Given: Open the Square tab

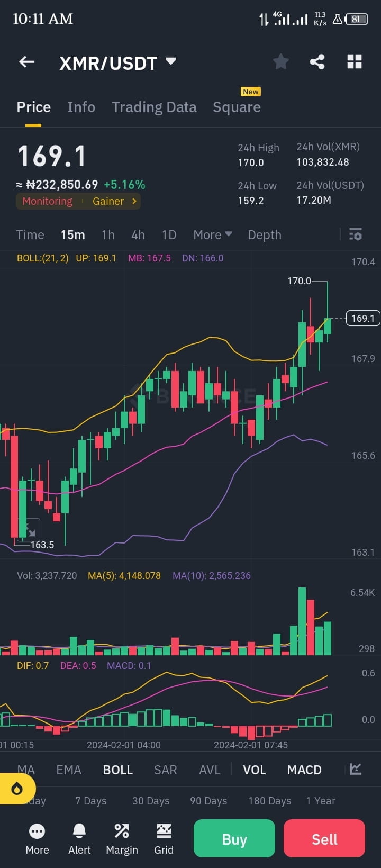Looking at the screenshot, I should pyautogui.click(x=237, y=107).
